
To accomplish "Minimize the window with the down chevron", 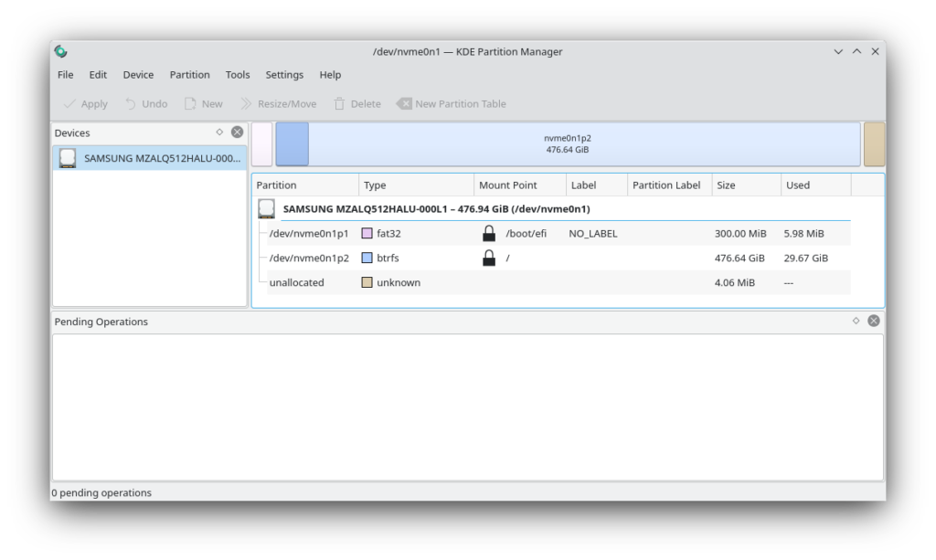I will pos(838,52).
